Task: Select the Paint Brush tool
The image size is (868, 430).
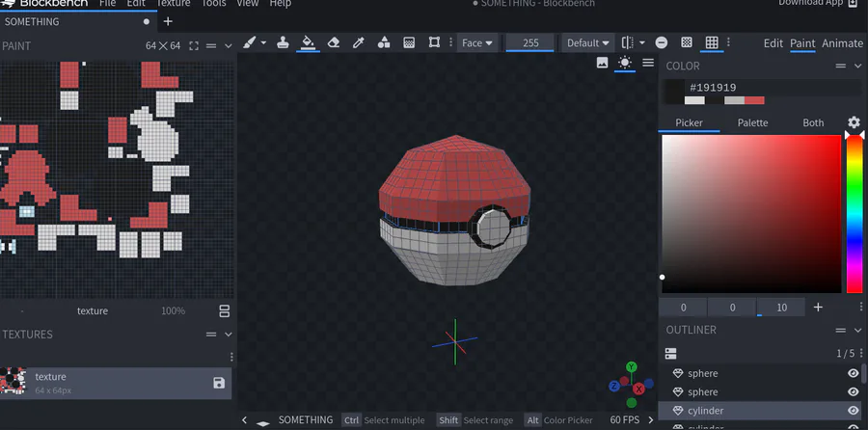Action: [x=249, y=42]
